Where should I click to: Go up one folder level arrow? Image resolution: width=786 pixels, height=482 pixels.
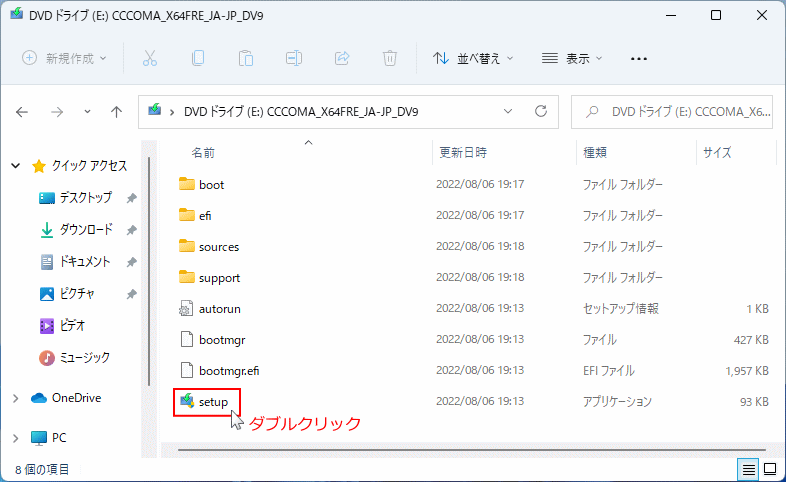point(116,112)
